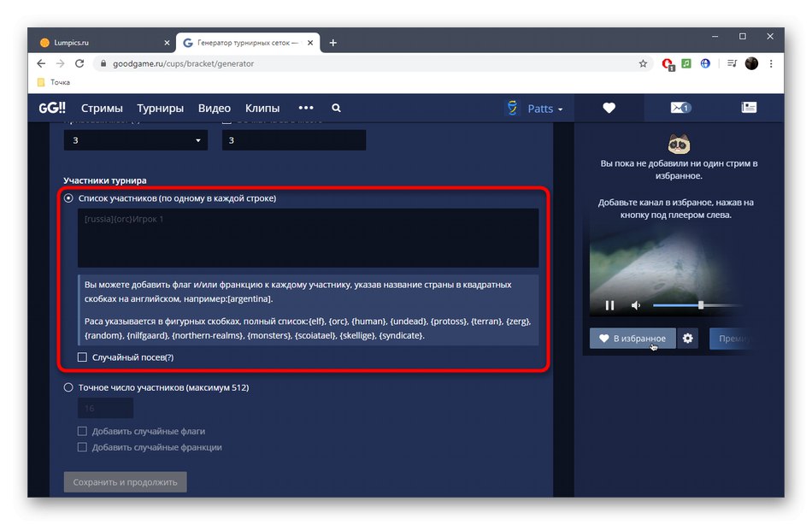Click inside the participants list textarea
Screen dimensions: 812x525
pos(308,238)
